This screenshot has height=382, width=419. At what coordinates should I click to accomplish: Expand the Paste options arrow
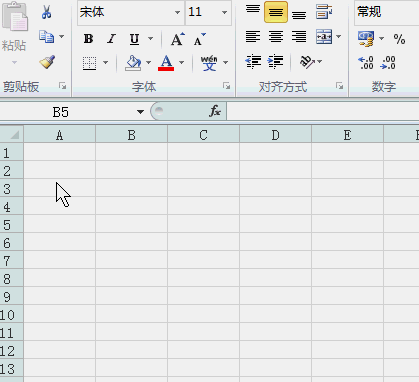pos(14,62)
